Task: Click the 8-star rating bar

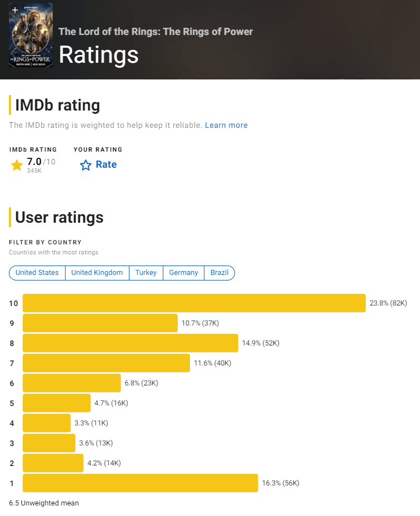Action: [130, 343]
